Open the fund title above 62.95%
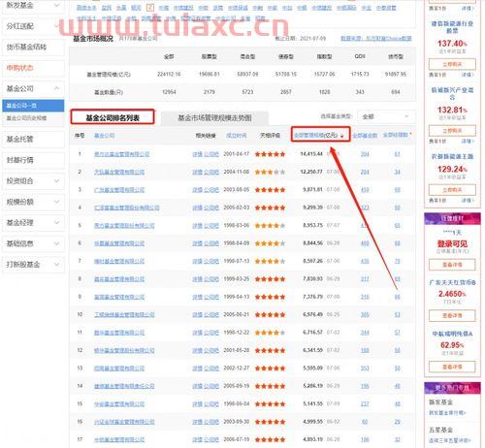Viewport: 485px width, 448px height. click(452, 334)
